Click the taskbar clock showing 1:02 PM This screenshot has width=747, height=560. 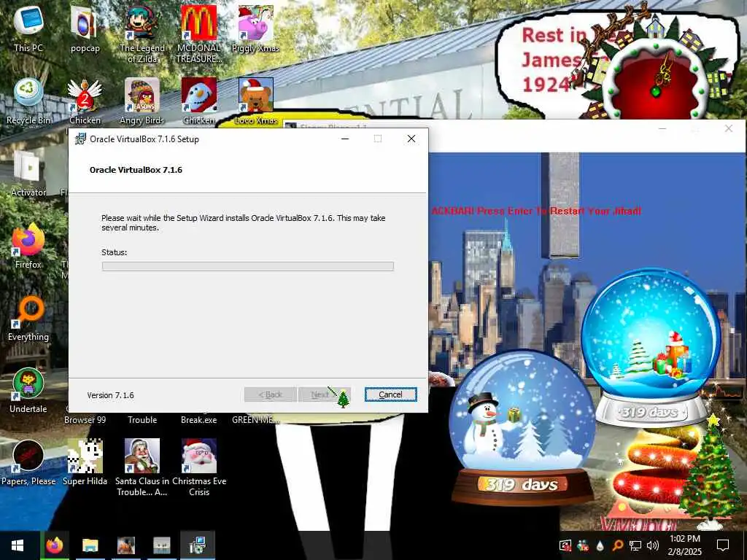pos(684,545)
